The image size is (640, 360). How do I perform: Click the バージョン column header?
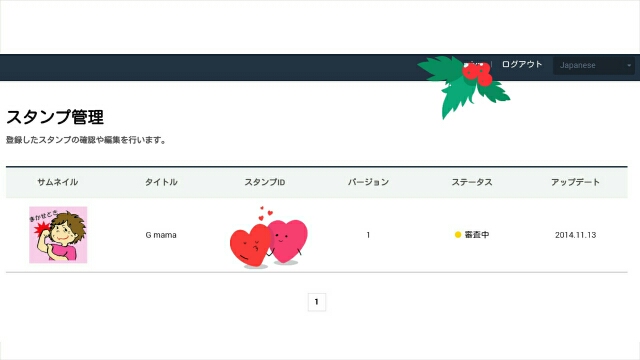[368, 182]
